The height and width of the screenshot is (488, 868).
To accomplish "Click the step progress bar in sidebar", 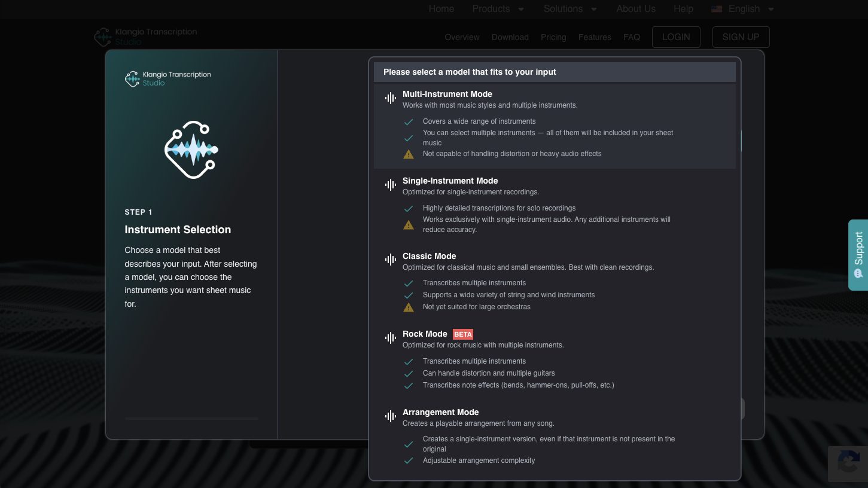I will (192, 419).
